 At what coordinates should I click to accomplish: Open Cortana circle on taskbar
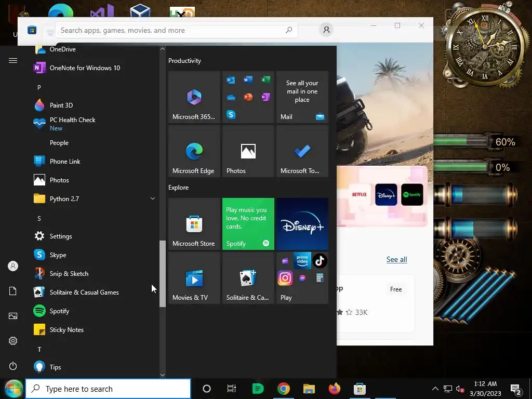point(207,389)
